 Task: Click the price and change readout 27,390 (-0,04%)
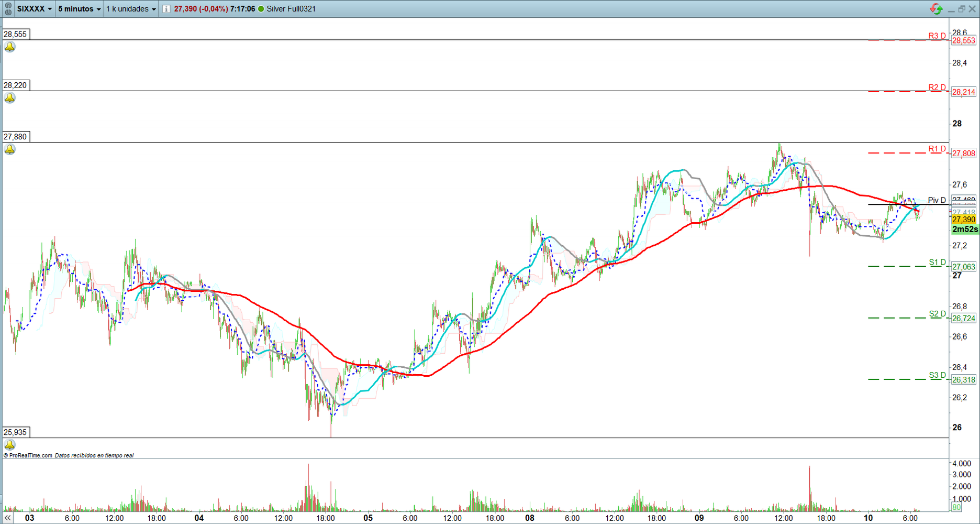(x=201, y=9)
